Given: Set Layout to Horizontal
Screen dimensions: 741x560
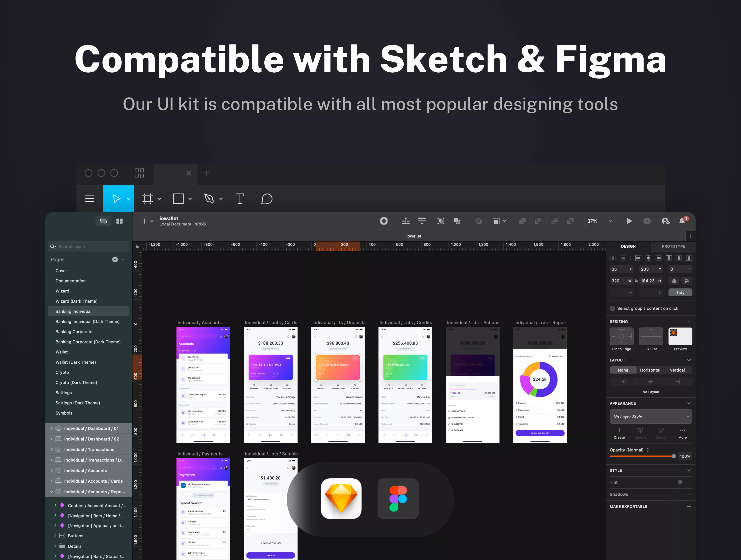Looking at the screenshot, I should pyautogui.click(x=650, y=370).
